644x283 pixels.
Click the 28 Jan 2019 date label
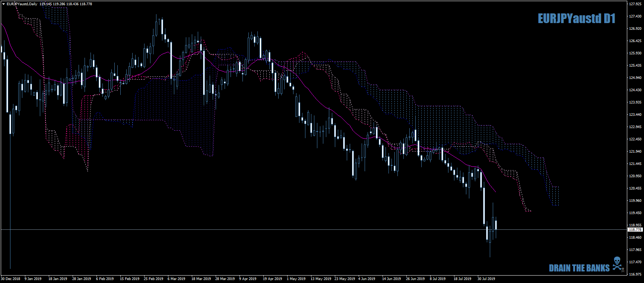pos(82,279)
